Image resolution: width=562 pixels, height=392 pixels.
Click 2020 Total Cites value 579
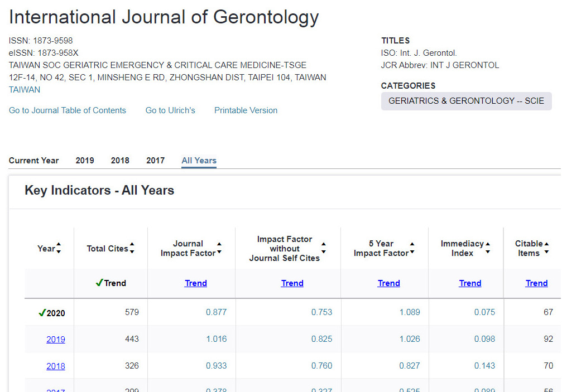point(132,312)
